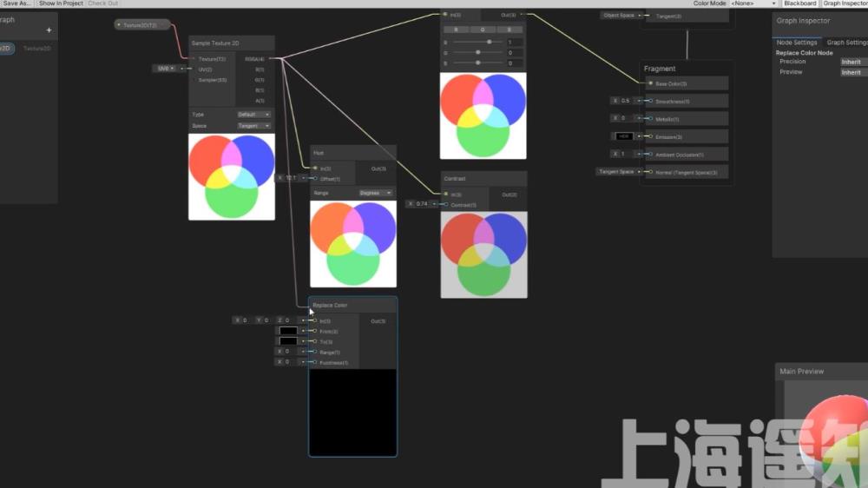Switch to the Node Settings tab

pyautogui.click(x=796, y=43)
